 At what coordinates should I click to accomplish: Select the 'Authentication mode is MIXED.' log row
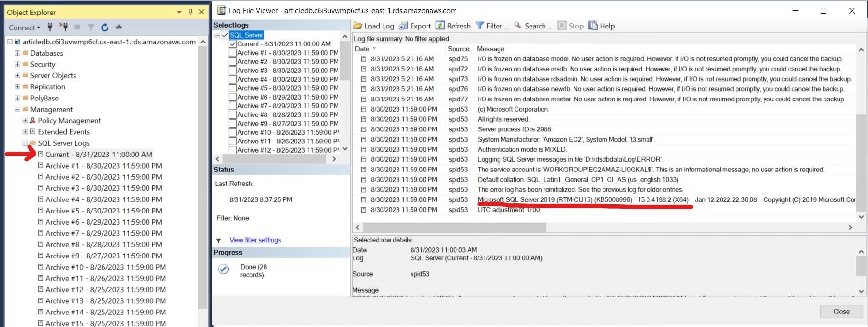pyautogui.click(x=604, y=149)
